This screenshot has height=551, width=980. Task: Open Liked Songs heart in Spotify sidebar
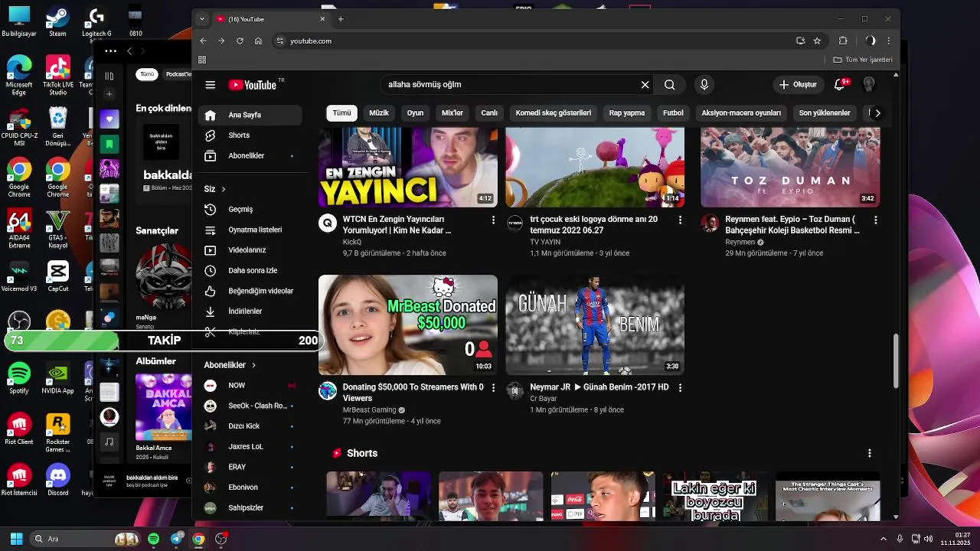point(109,119)
